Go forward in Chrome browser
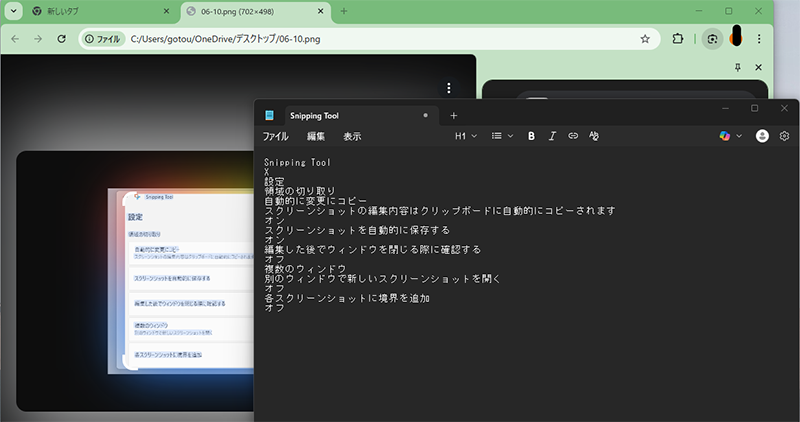 click(38, 39)
